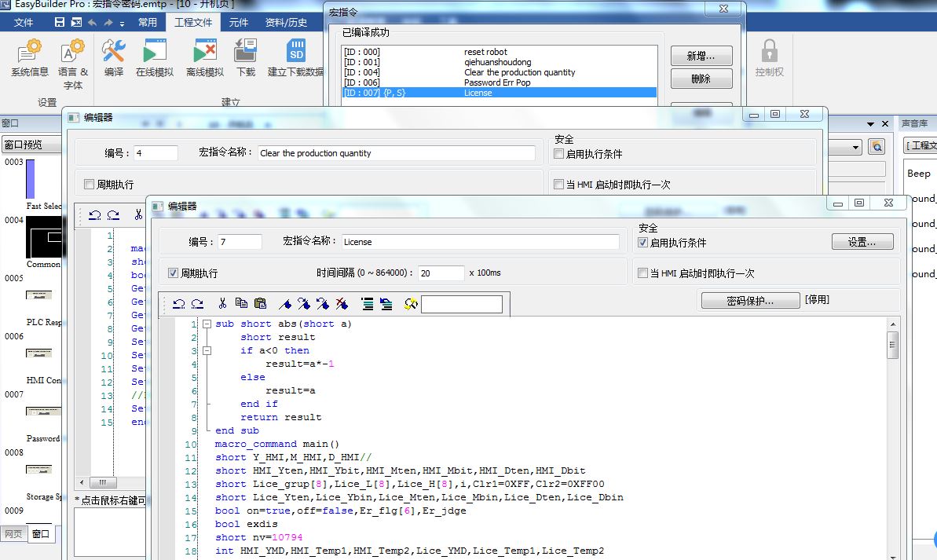Collapse the 'if a<0 then' code fold
The height and width of the screenshot is (560, 937).
207,350
